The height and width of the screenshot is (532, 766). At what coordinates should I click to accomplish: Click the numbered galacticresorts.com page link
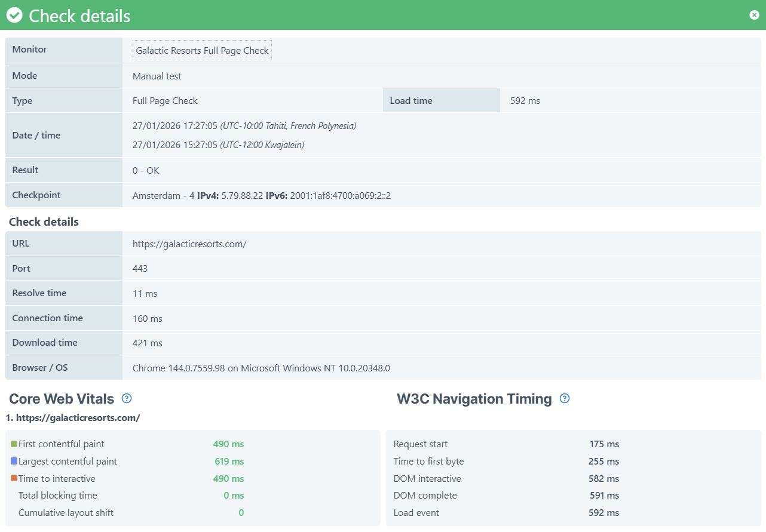[x=74, y=417]
